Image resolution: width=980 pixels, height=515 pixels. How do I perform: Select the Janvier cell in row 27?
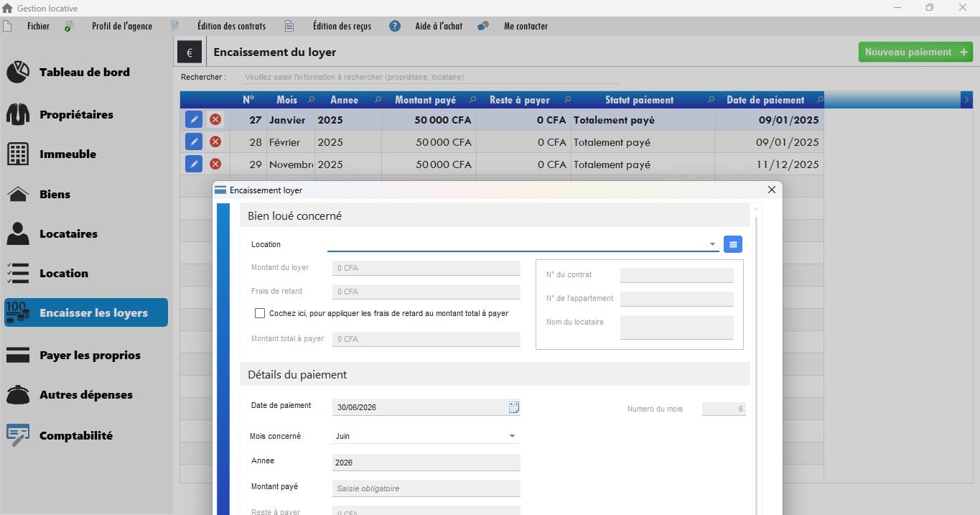click(290, 120)
